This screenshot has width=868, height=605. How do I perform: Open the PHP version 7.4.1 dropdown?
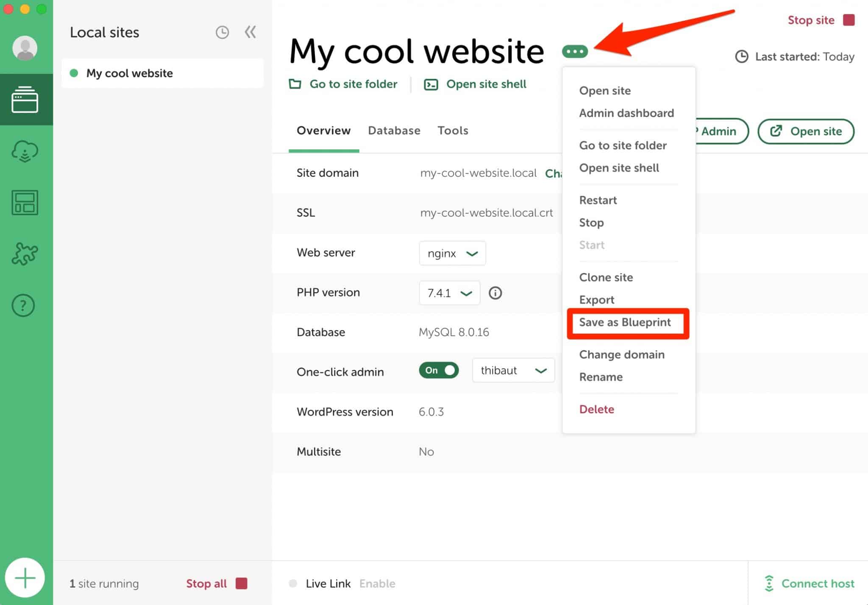coord(449,293)
